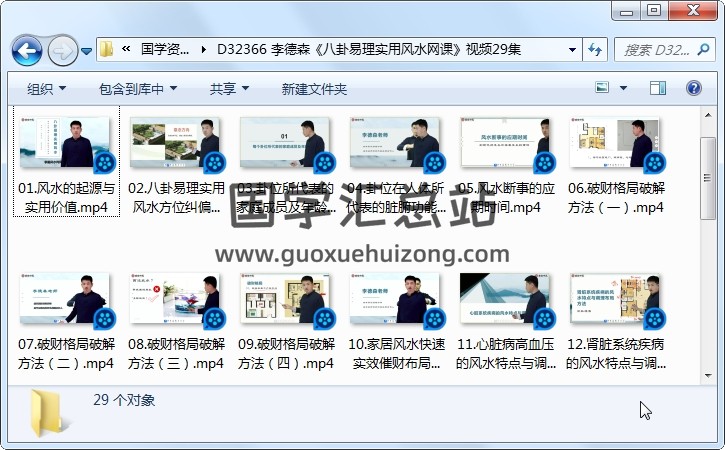Close the Explorer window

point(692,11)
